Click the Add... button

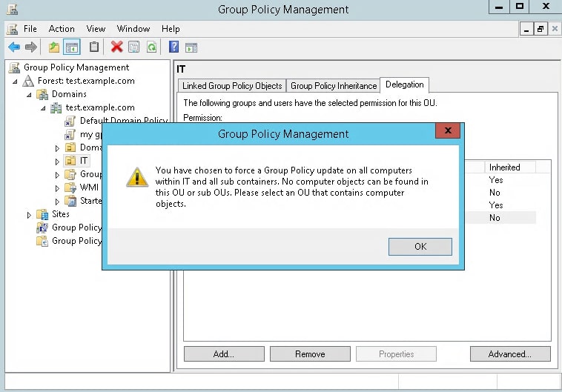point(224,354)
